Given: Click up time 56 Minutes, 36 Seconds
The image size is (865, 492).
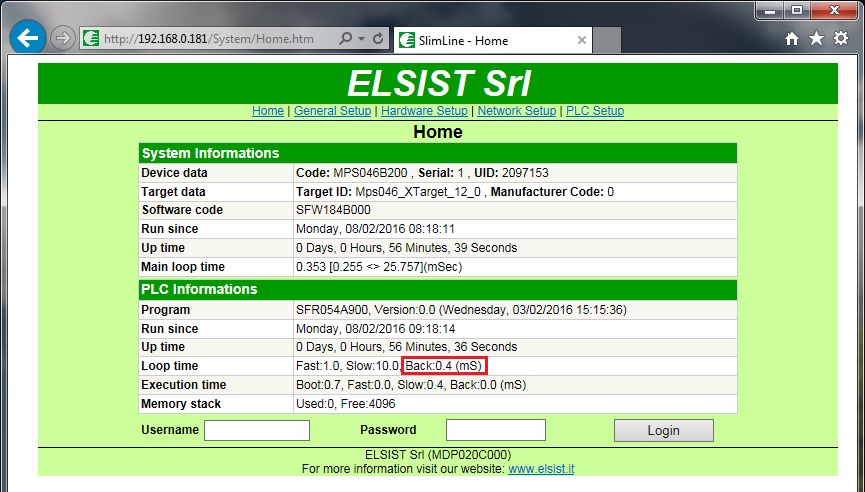Looking at the screenshot, I should click(x=407, y=347).
